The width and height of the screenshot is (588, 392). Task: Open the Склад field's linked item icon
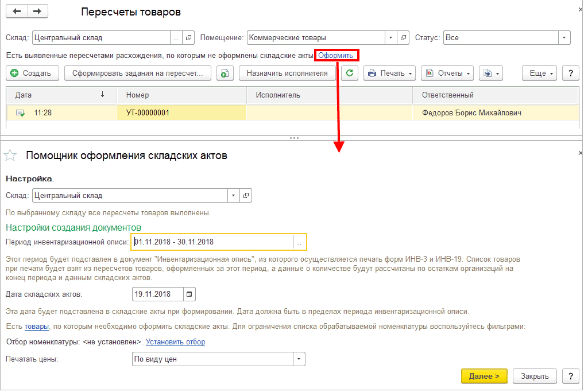(189, 38)
